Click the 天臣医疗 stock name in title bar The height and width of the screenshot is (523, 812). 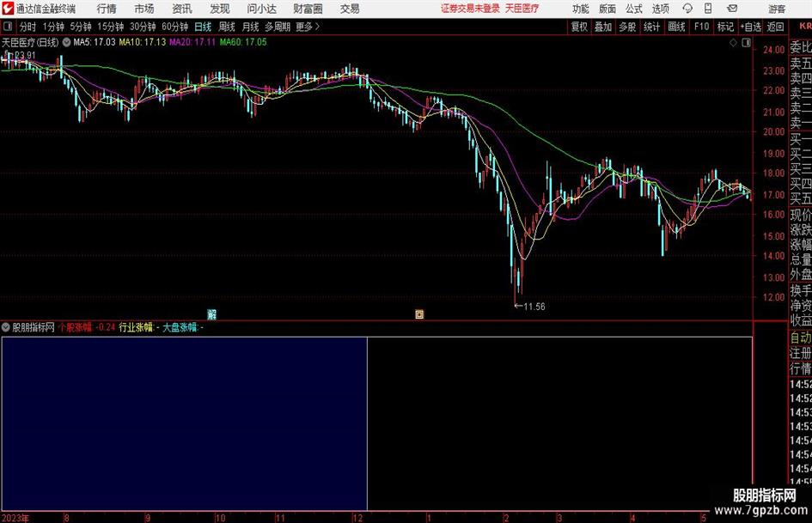click(x=522, y=9)
